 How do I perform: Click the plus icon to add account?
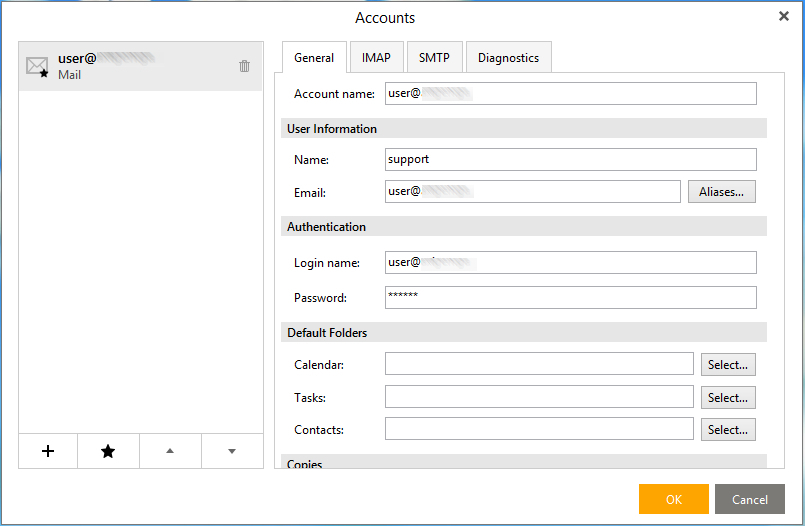click(48, 451)
